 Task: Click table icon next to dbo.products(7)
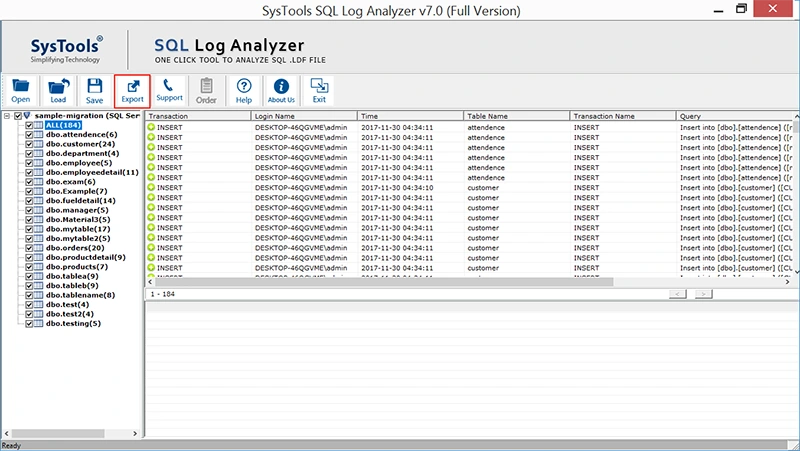[38, 267]
